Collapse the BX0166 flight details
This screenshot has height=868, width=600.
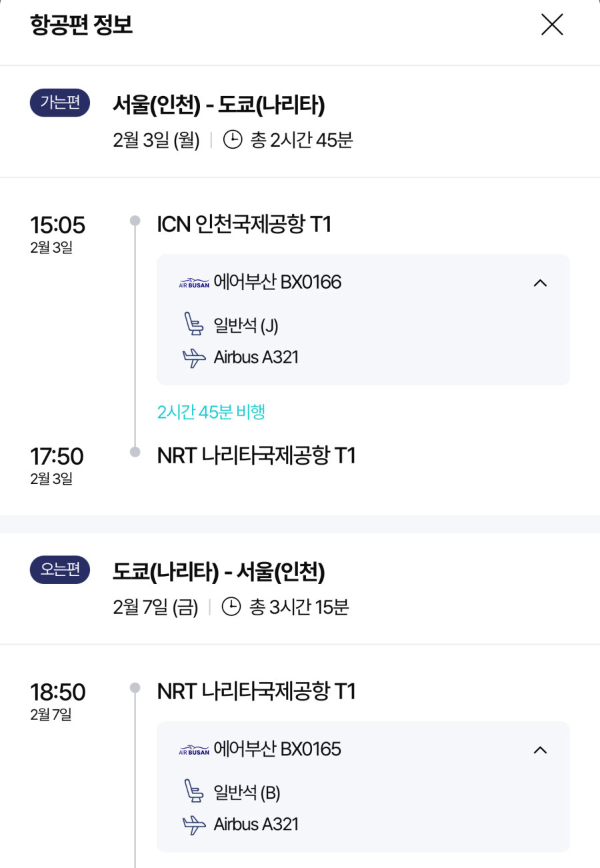coord(541,283)
